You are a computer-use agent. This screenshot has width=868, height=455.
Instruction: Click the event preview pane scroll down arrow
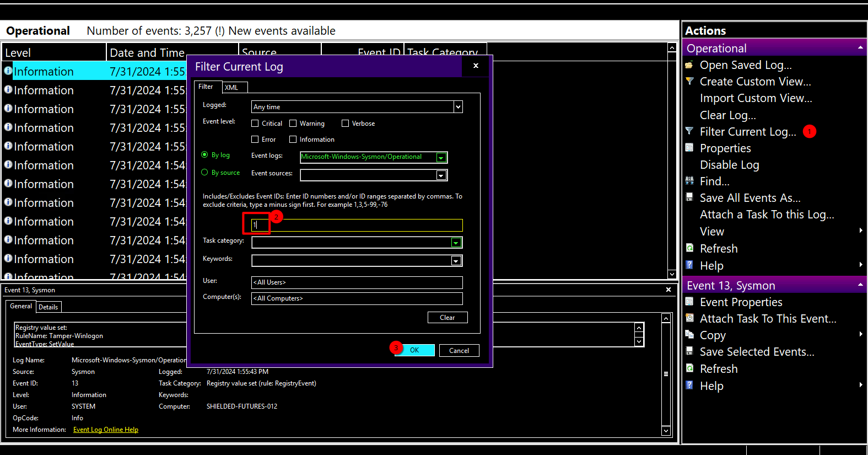click(666, 431)
